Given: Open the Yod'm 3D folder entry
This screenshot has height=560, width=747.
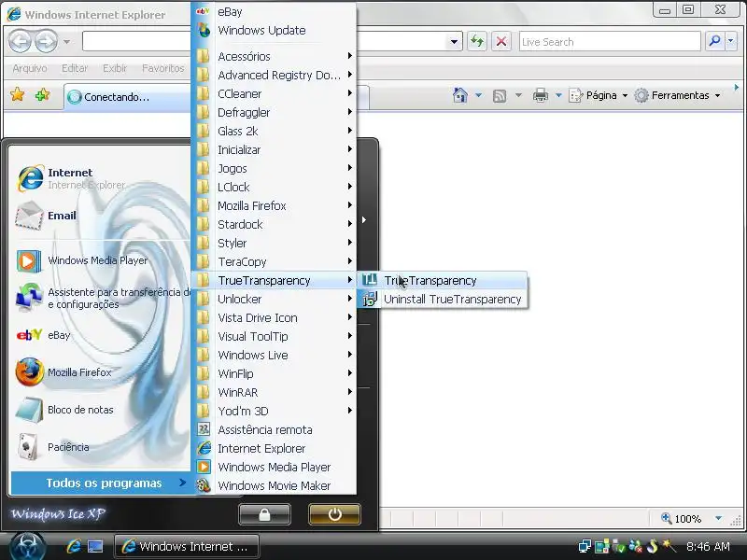Looking at the screenshot, I should (274, 411).
